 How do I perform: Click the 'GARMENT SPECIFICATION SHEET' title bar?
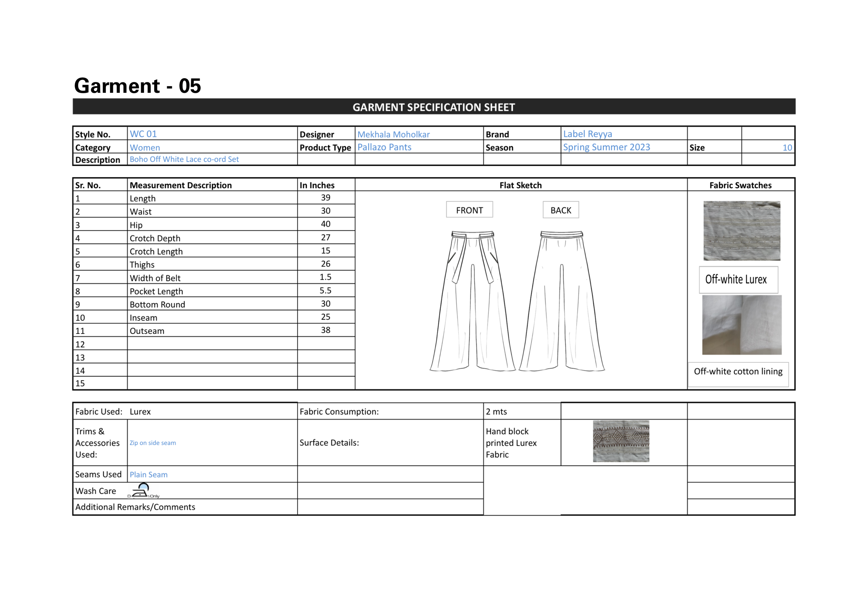coord(434,107)
